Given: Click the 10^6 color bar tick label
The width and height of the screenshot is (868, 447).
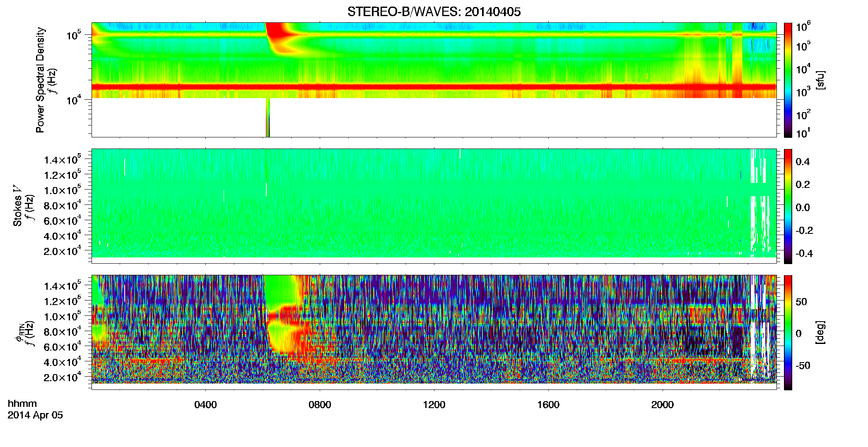Looking at the screenshot, I should [803, 27].
